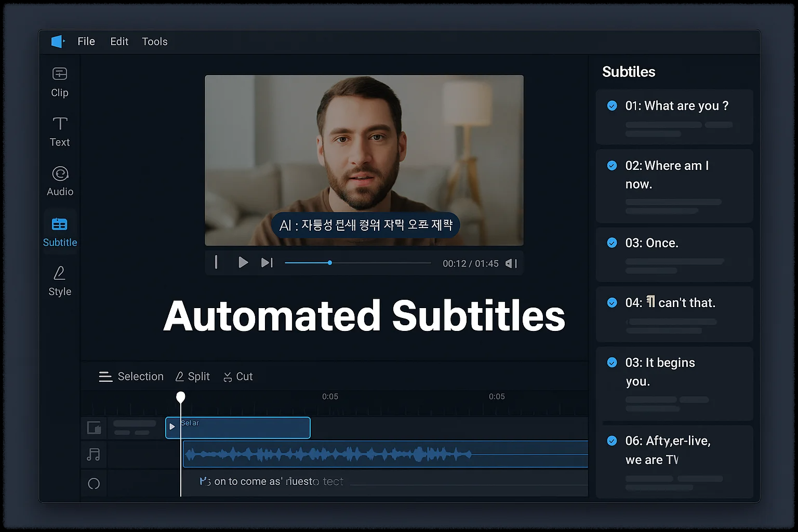Screen dimensions: 798x532
Task: Select subtitle text '04: can't that.'
Action: click(671, 303)
